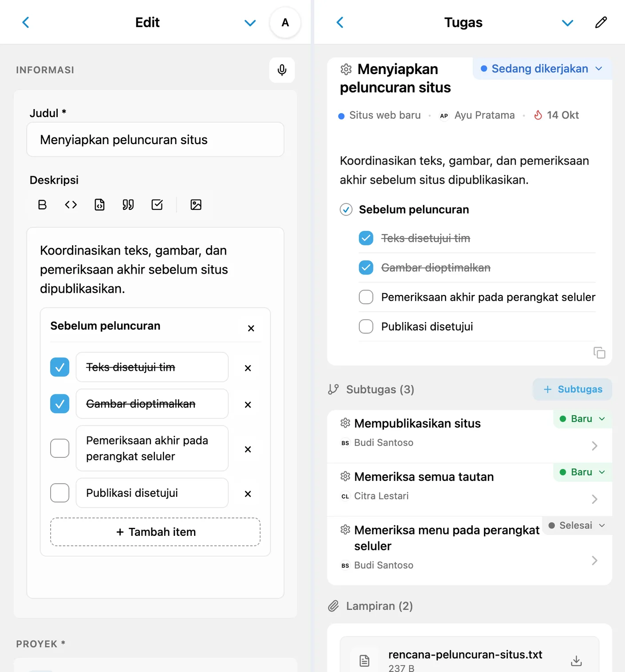This screenshot has height=672, width=625.
Task: Open the 'Sedang dikerjakan' status dropdown
Action: tap(542, 69)
